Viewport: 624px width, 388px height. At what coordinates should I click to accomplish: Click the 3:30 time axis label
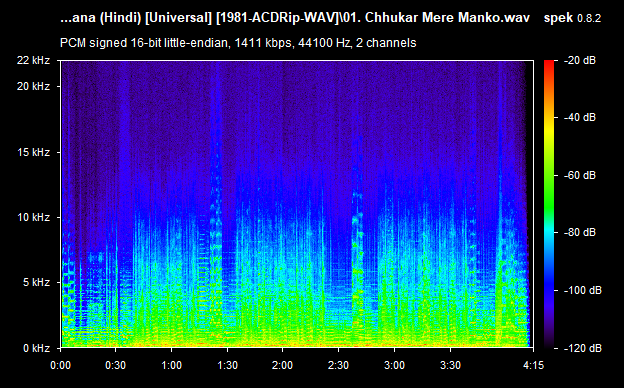pyautogui.click(x=450, y=365)
